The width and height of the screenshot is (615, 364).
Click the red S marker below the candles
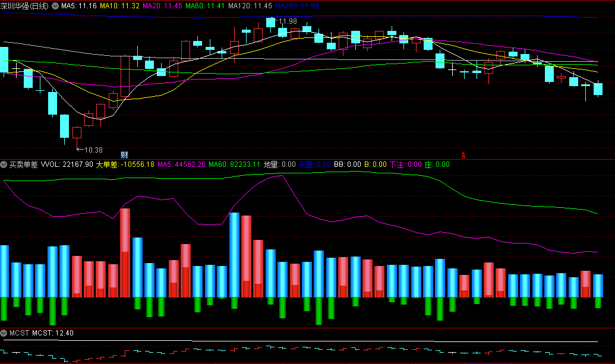point(463,156)
